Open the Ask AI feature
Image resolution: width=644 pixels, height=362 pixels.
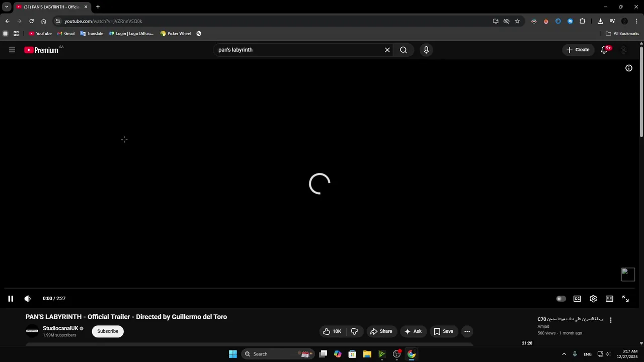413,331
